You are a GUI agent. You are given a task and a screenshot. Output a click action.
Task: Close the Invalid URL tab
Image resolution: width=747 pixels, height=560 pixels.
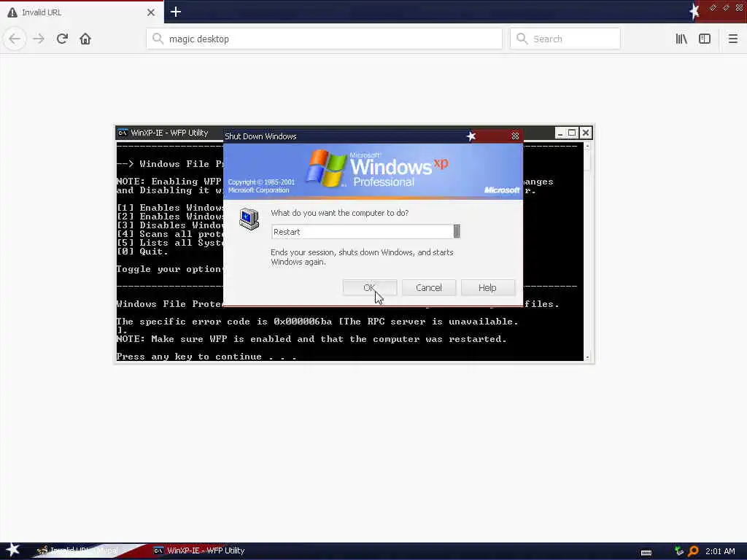[151, 12]
